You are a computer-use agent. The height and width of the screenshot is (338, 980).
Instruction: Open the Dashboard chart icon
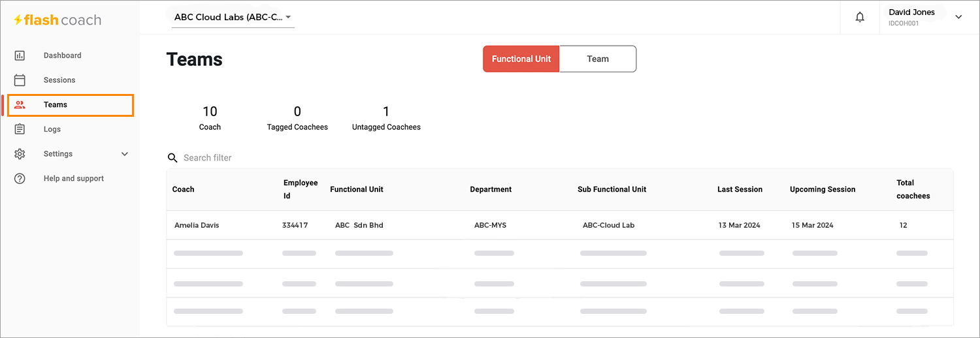[20, 55]
